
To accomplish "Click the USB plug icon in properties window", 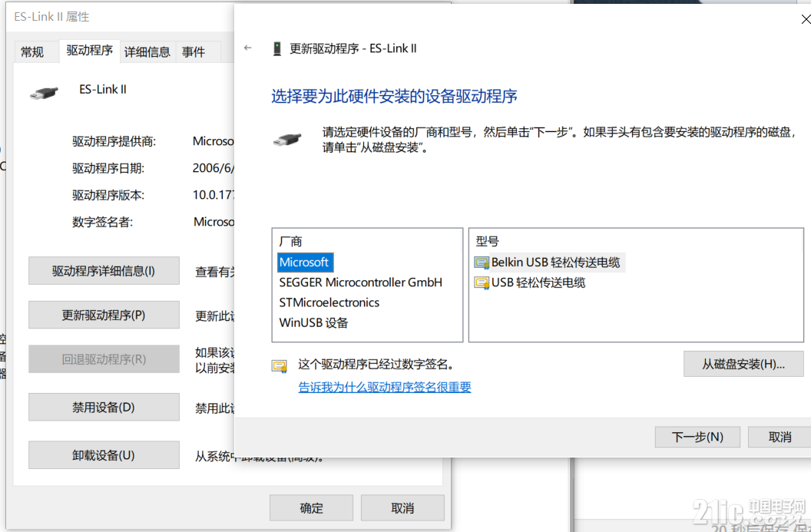I will (44, 94).
